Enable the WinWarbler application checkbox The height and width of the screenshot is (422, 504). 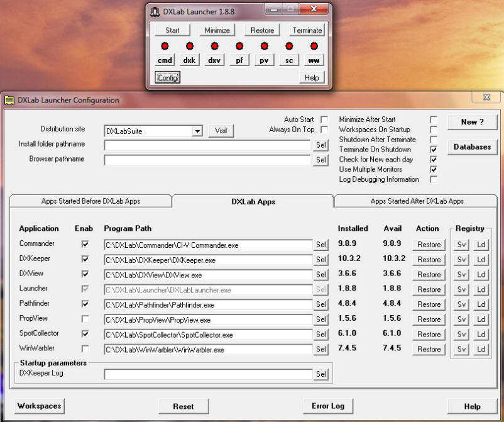click(x=85, y=348)
